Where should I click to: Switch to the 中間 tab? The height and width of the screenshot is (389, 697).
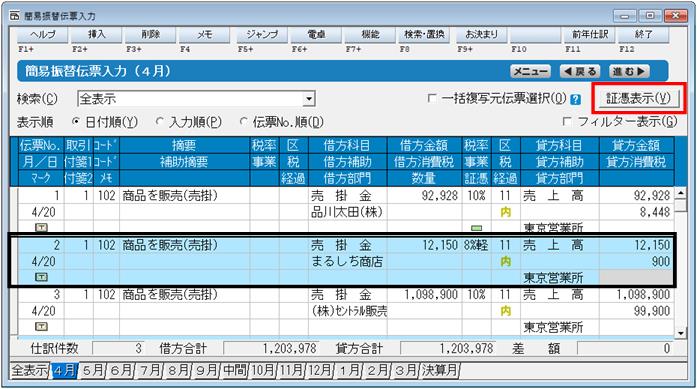235,370
